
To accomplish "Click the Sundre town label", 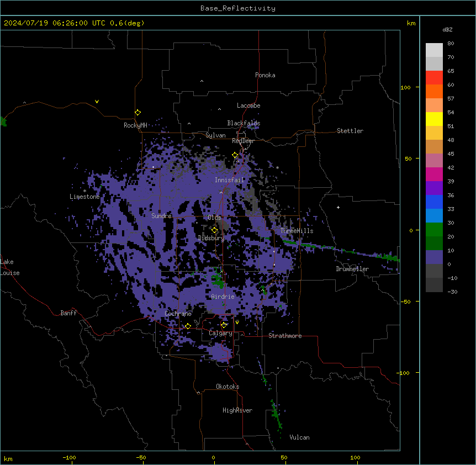I will click(x=161, y=216).
